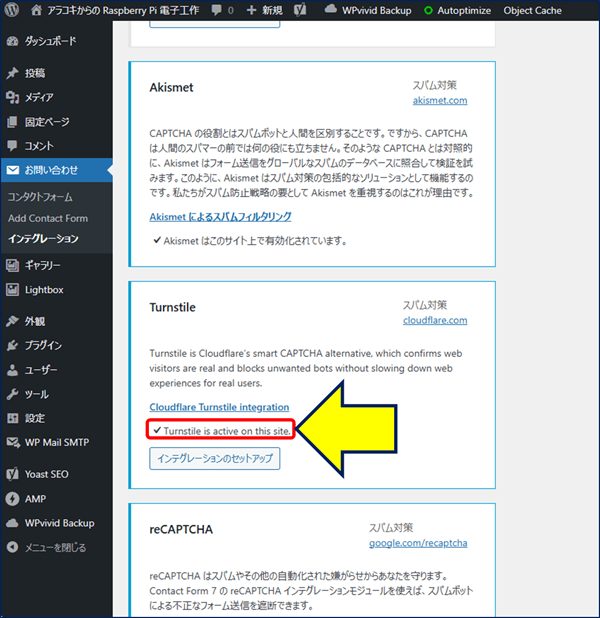Click the 固定ページ pages icon

point(12,122)
